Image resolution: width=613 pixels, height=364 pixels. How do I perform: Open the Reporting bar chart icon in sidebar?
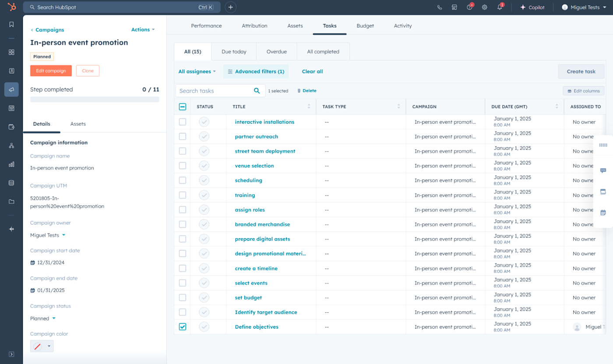(11, 164)
